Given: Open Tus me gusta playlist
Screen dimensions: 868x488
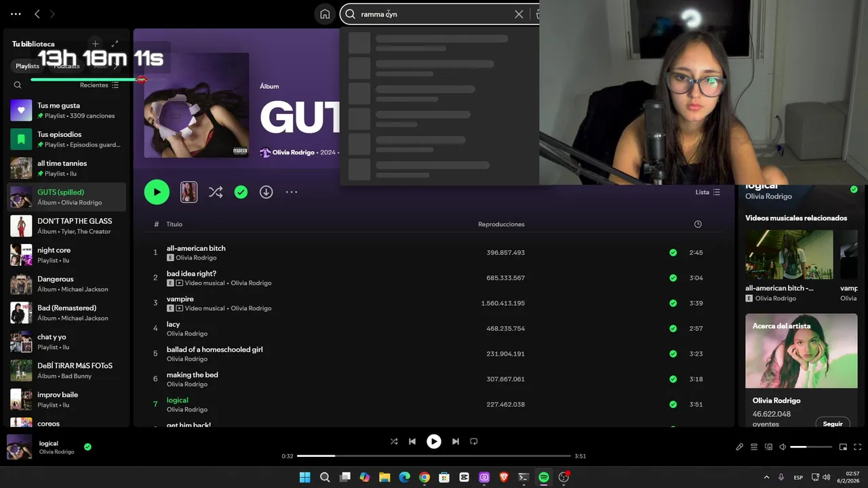Looking at the screenshot, I should coord(66,110).
